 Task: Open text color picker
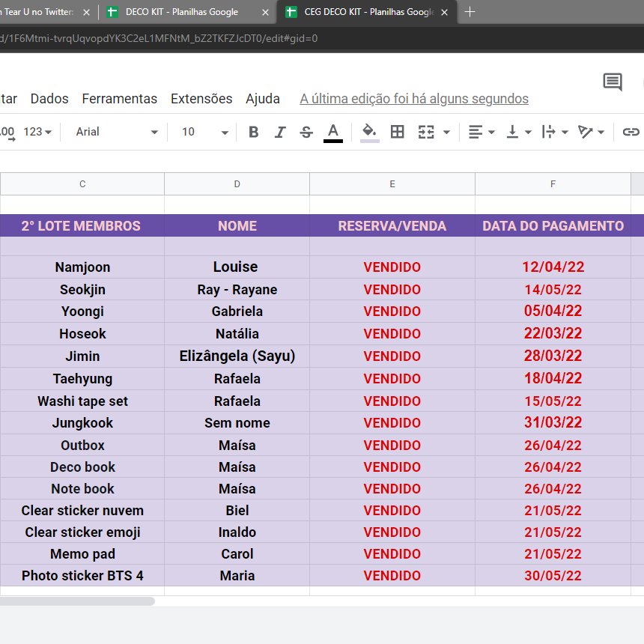point(332,133)
